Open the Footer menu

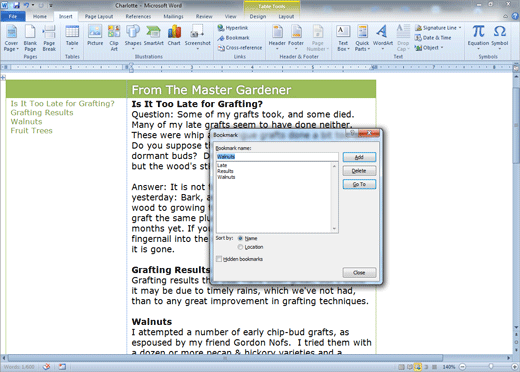pos(296,38)
